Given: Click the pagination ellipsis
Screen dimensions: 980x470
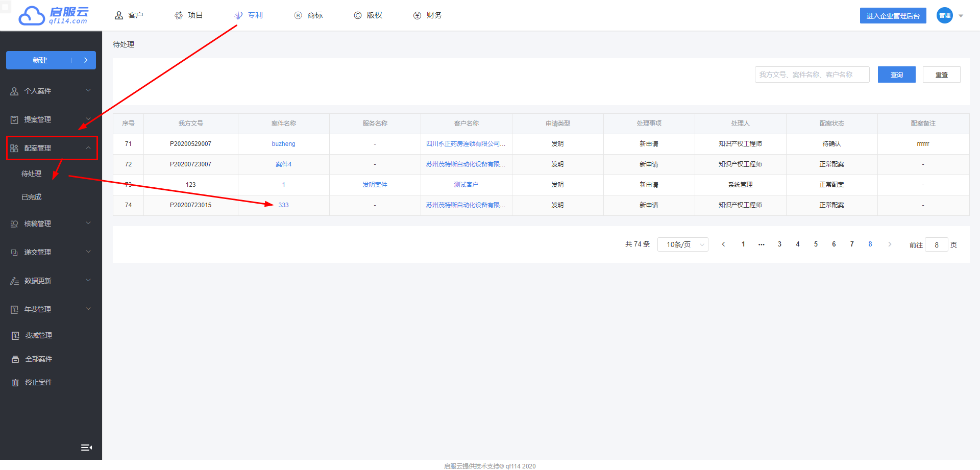Looking at the screenshot, I should pos(762,244).
